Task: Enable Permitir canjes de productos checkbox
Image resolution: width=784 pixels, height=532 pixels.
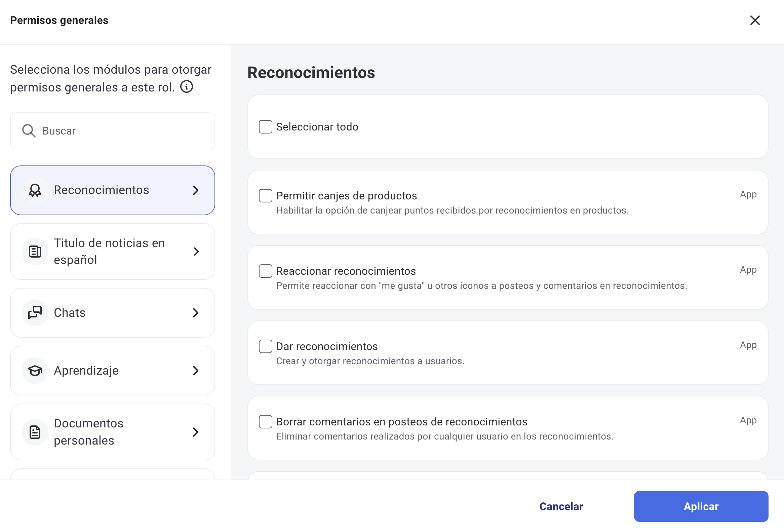Action: pyautogui.click(x=266, y=196)
